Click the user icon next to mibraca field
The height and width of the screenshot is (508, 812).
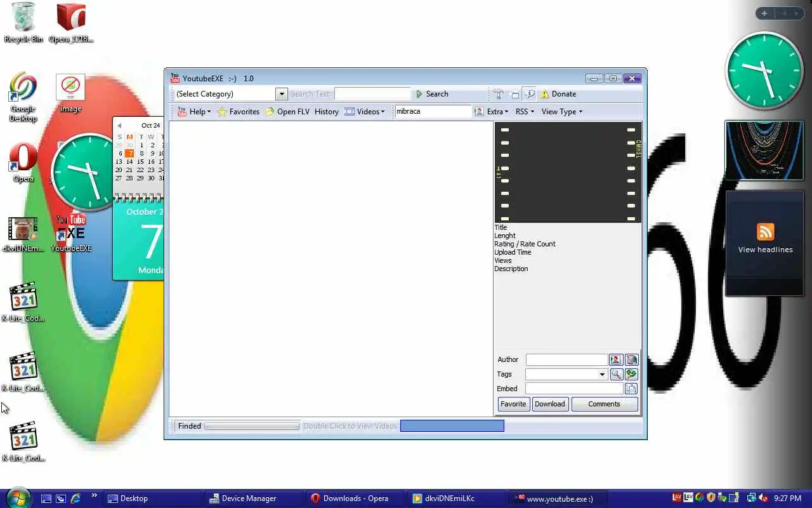(x=479, y=112)
